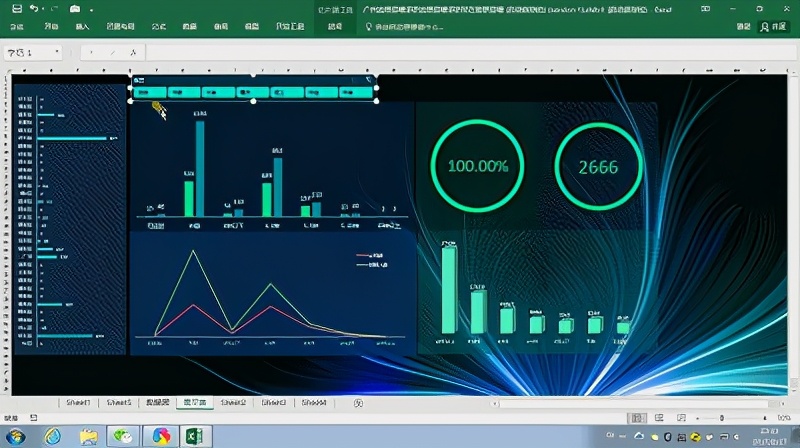Open the blue browser taskbar icon
This screenshot has height=448, width=800.
coord(52,437)
